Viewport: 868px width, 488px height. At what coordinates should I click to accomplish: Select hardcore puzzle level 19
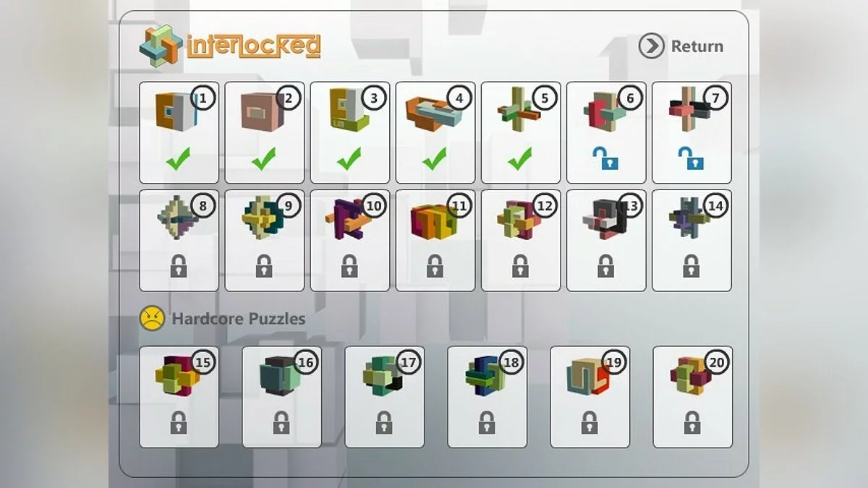point(590,397)
